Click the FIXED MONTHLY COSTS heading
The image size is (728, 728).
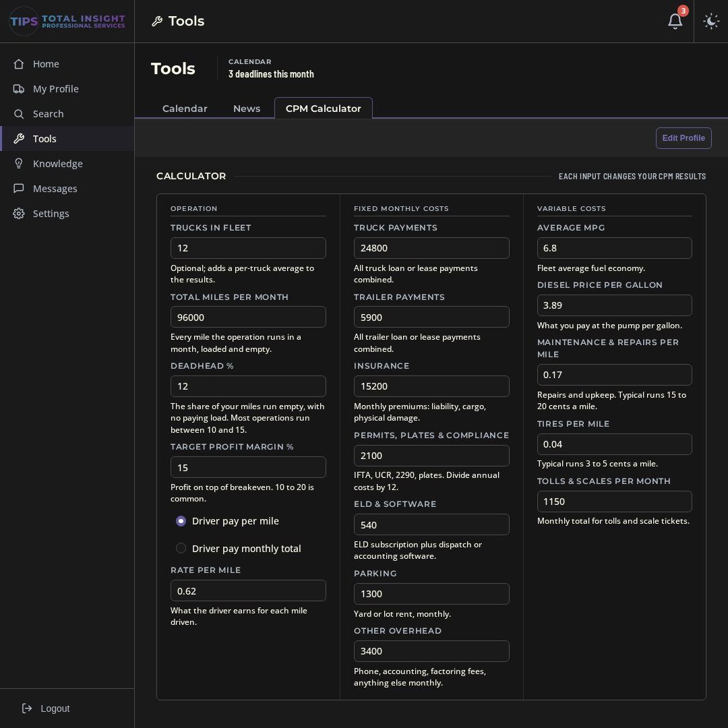pyautogui.click(x=401, y=208)
